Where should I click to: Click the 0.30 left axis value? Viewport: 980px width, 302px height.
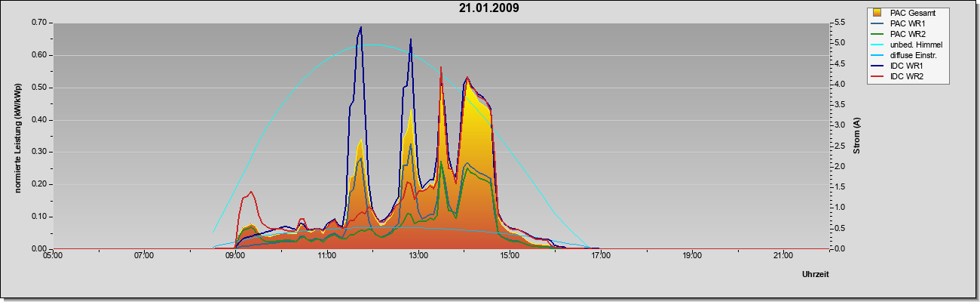pyautogui.click(x=39, y=152)
